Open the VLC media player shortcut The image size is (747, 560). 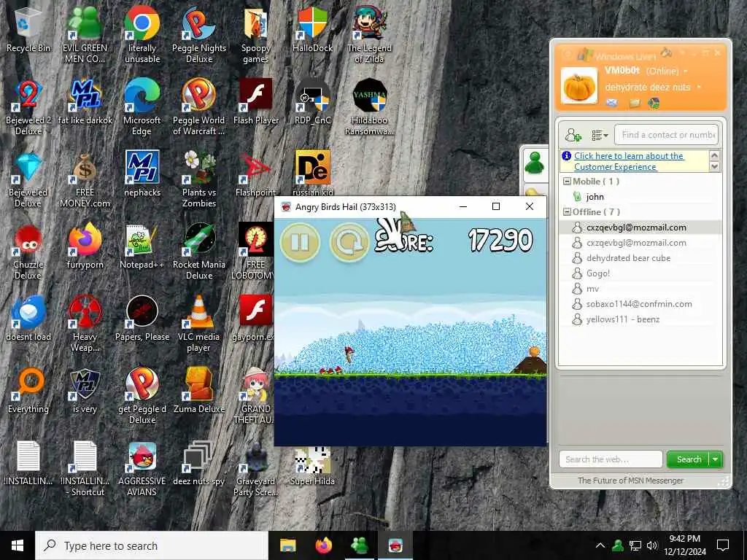coord(199,324)
